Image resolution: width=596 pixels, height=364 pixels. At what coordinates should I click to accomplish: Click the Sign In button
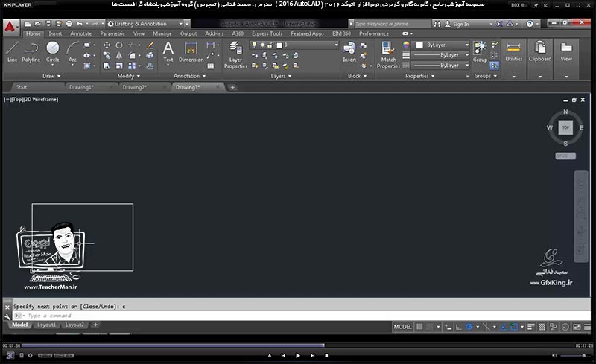point(457,24)
